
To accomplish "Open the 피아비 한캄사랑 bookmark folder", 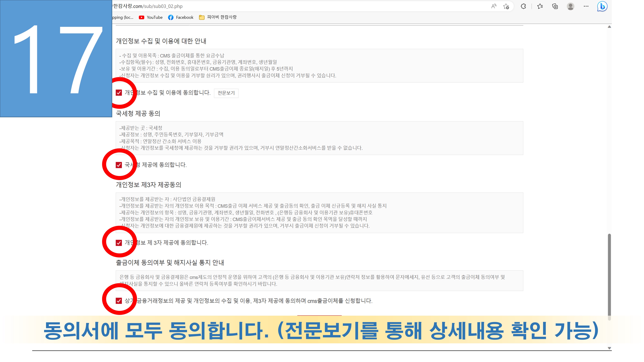I will tap(218, 17).
